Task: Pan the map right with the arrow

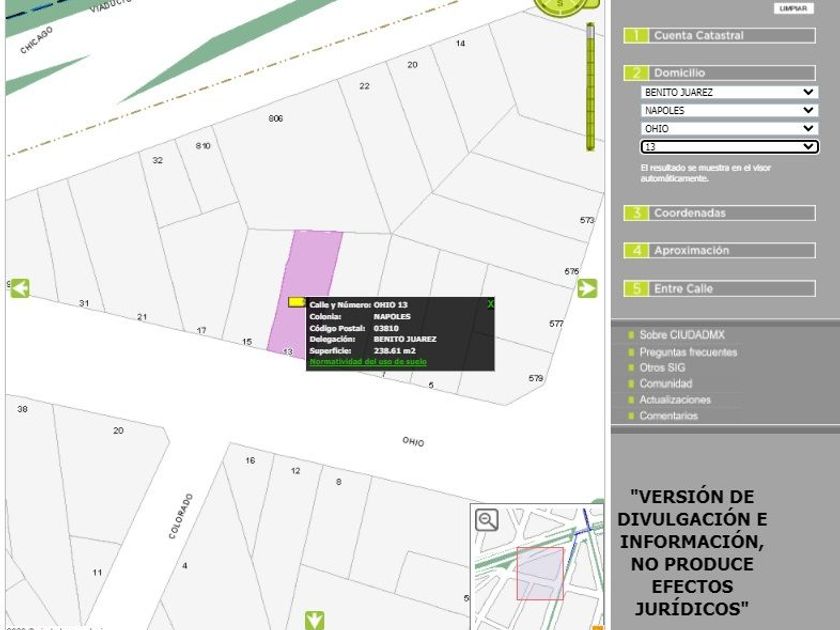Action: click(587, 289)
